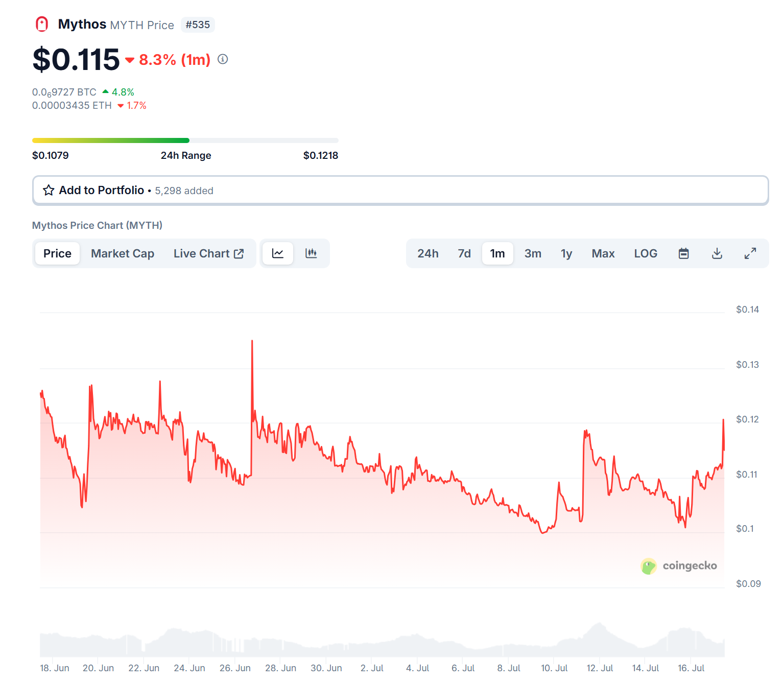This screenshot has width=784, height=685.
Task: Click the external link icon beside Live Chart
Action: (239, 254)
